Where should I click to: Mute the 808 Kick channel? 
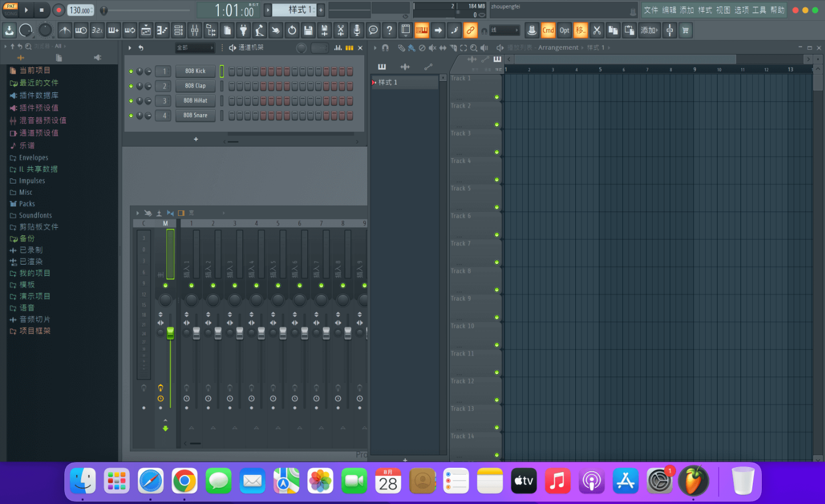click(x=131, y=72)
